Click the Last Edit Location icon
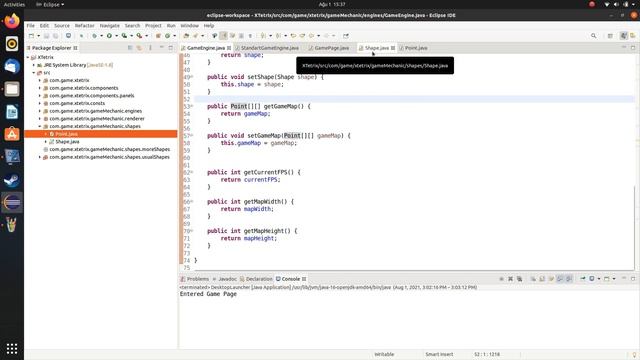This screenshot has height=360, width=640. pyautogui.click(x=293, y=36)
